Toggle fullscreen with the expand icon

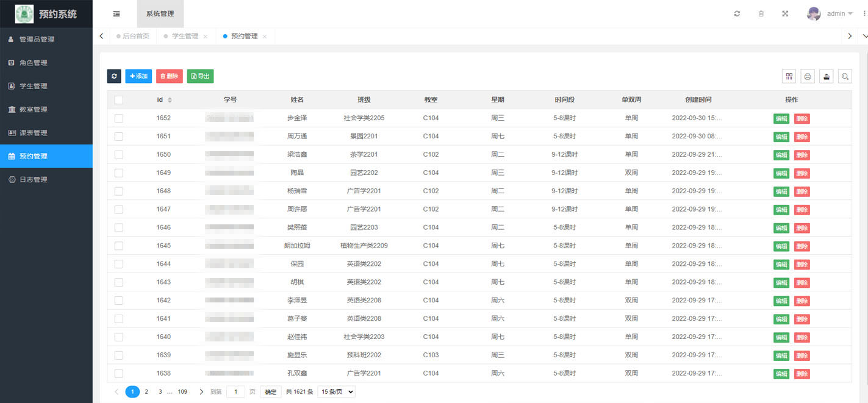785,14
